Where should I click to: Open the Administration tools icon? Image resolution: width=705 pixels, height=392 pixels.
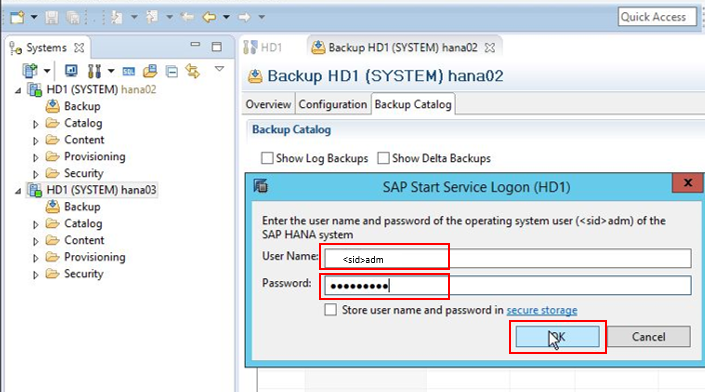(x=94, y=71)
